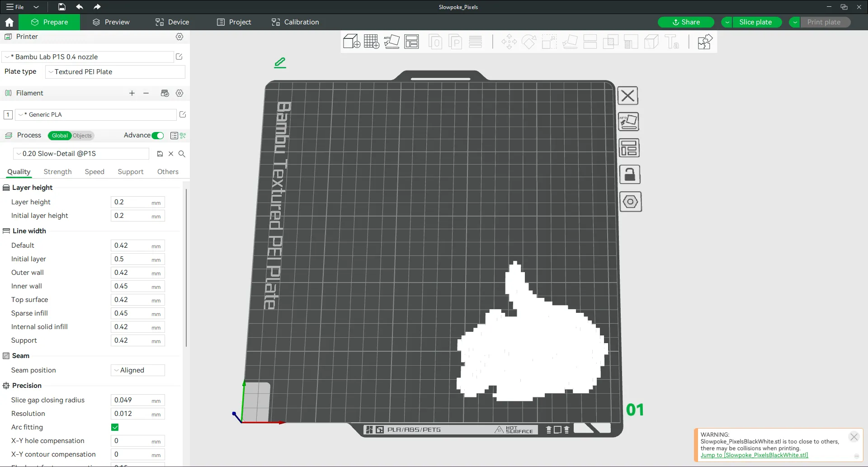Click the Arrange all objects icon

411,42
